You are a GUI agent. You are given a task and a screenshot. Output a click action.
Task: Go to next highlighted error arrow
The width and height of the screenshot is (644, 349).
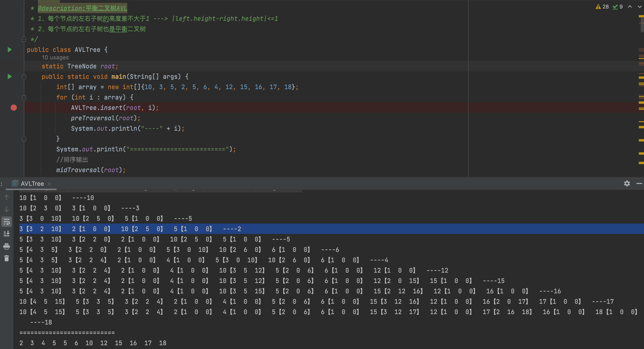[639, 7]
